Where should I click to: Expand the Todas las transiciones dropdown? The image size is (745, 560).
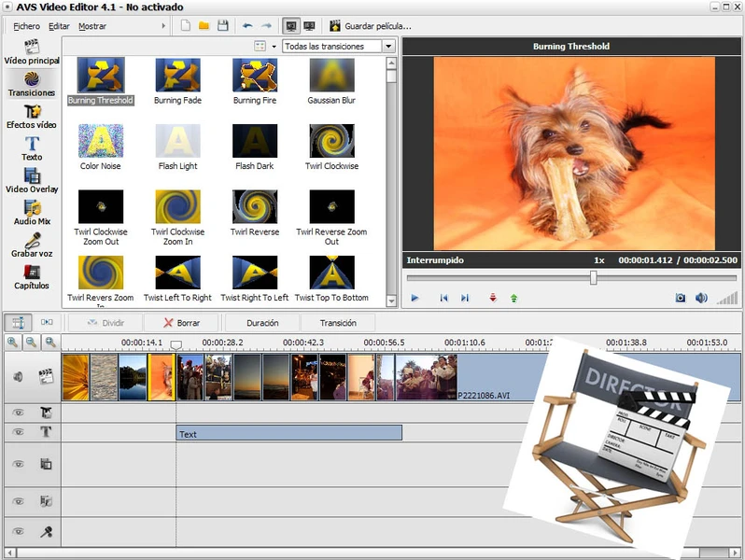[387, 46]
